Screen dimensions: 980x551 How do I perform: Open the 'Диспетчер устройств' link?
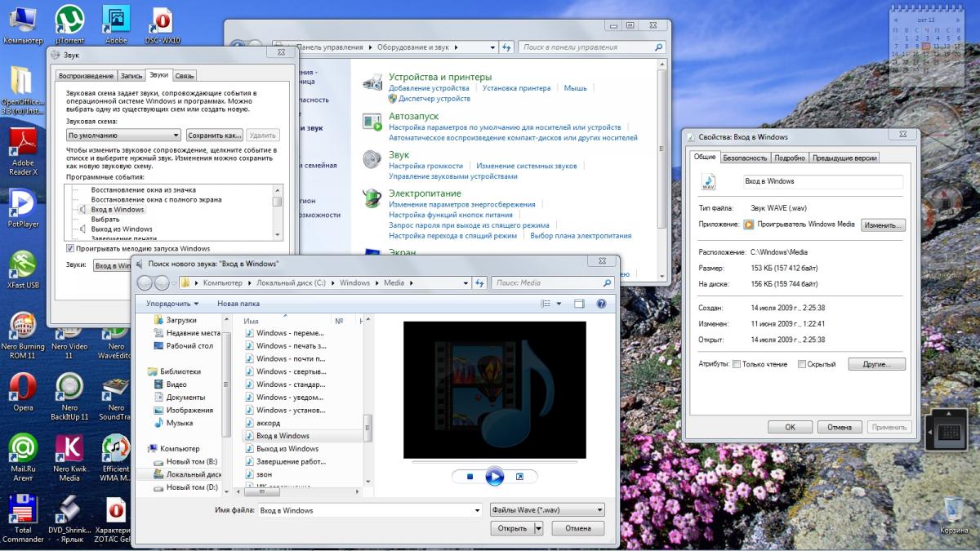click(434, 99)
